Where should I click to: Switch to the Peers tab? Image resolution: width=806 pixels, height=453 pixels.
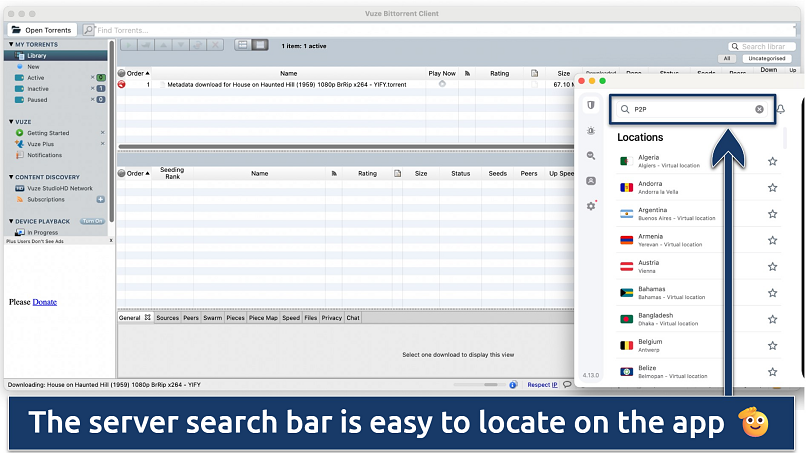coord(190,318)
